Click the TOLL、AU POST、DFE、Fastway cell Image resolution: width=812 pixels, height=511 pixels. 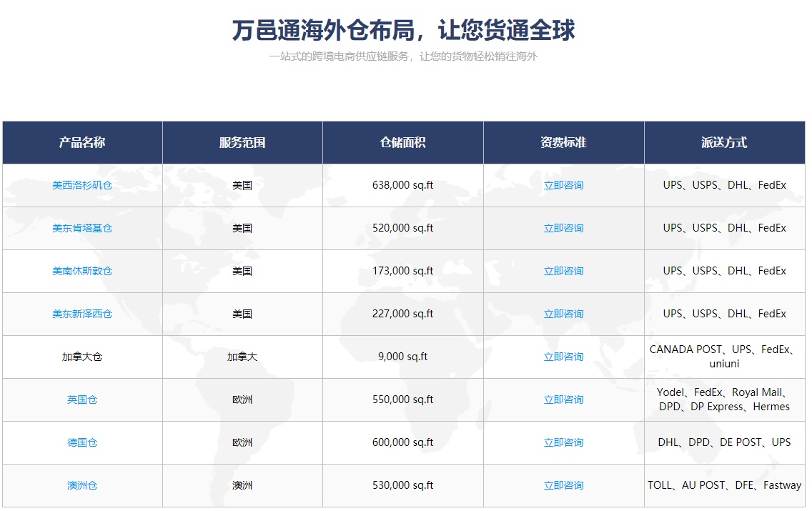pos(725,486)
